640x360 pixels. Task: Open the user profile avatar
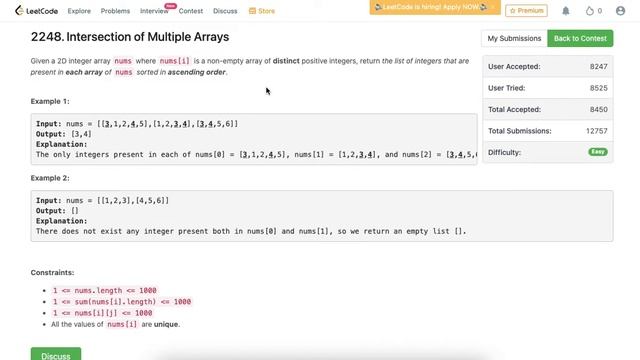(620, 11)
